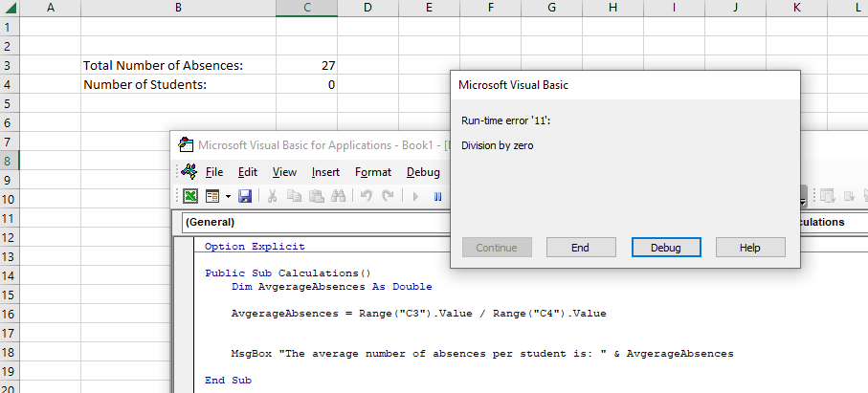Click the View Microsoft Excel toolbar icon
868x393 pixels.
[190, 196]
